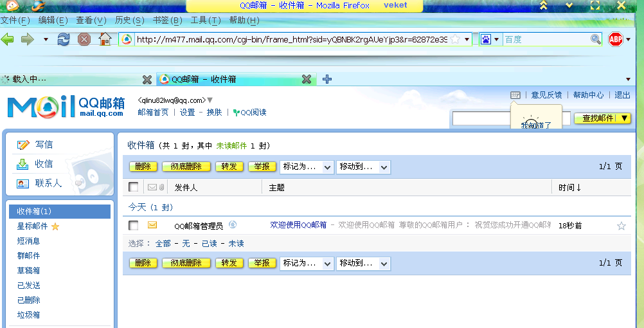
Task: Click top 删除 button
Action: pos(143,167)
